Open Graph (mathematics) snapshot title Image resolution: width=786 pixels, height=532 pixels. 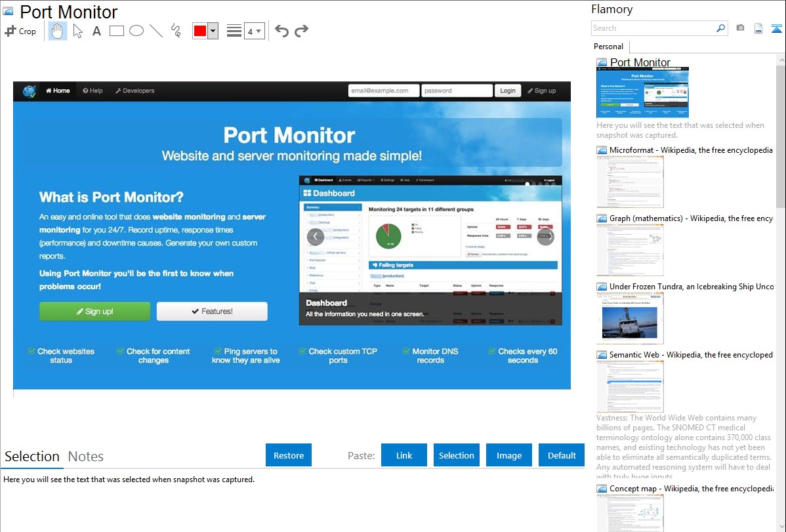691,218
